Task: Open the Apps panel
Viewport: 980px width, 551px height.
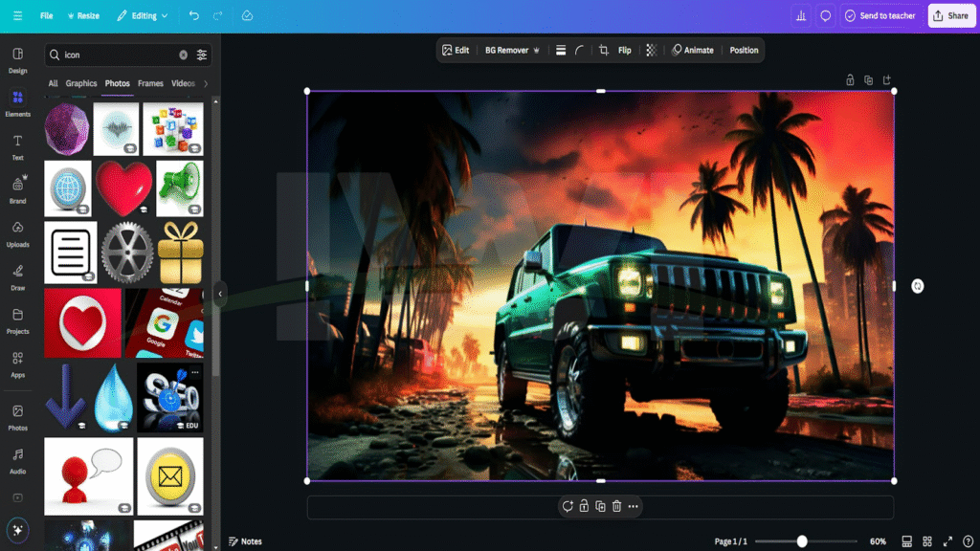Action: pyautogui.click(x=17, y=364)
